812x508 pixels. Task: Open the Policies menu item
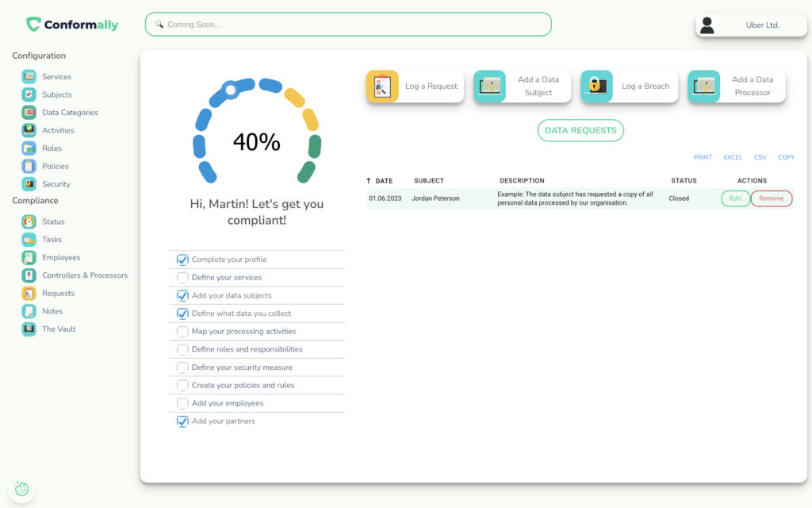56,167
